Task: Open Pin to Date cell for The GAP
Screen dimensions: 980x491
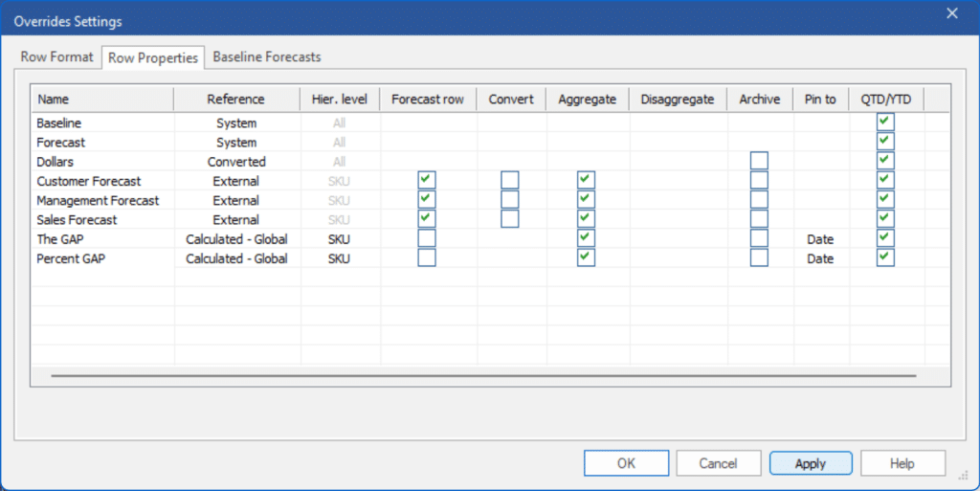Action: [819, 239]
